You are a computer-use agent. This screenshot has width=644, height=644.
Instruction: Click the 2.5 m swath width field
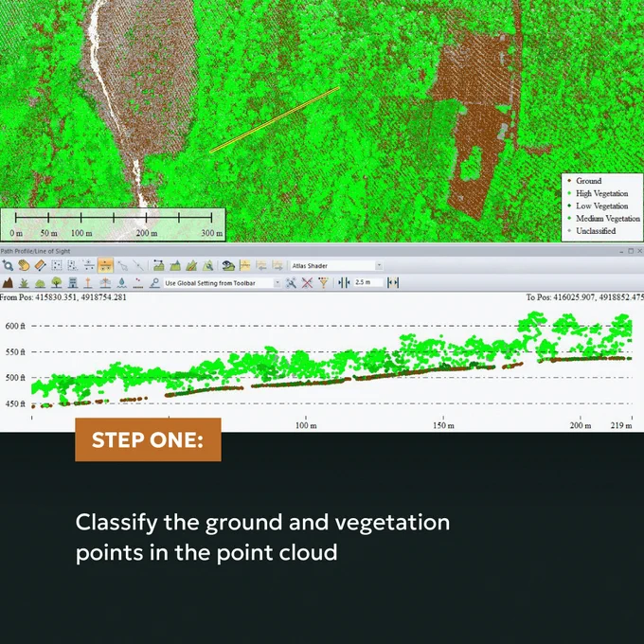click(x=368, y=282)
